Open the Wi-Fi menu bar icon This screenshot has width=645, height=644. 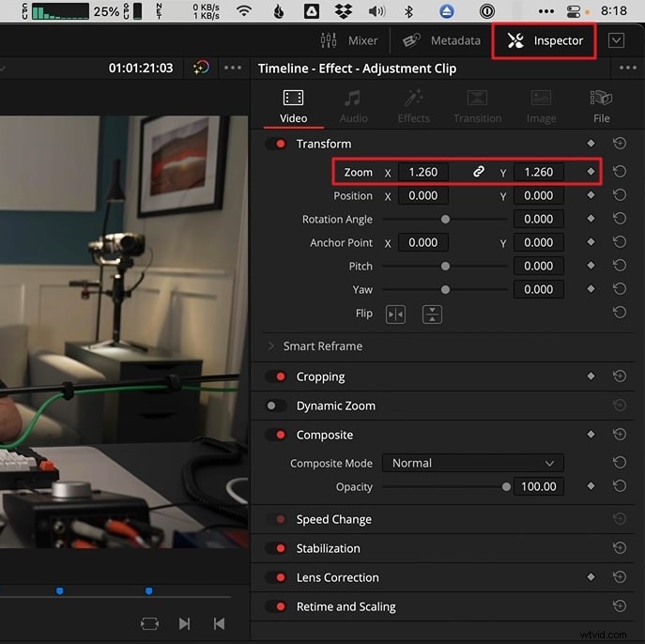244,11
